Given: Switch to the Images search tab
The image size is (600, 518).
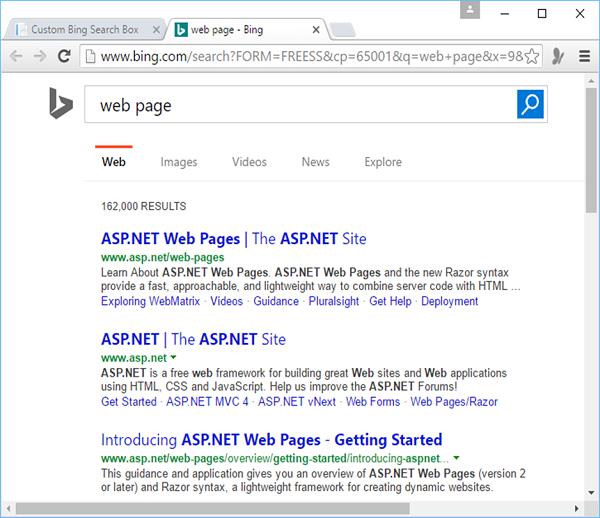Looking at the screenshot, I should (x=179, y=162).
